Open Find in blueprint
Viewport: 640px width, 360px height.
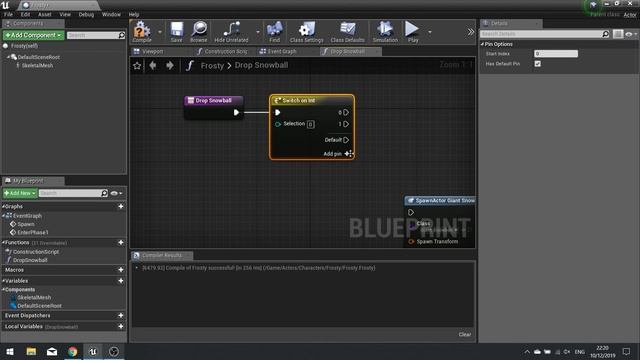coord(274,32)
